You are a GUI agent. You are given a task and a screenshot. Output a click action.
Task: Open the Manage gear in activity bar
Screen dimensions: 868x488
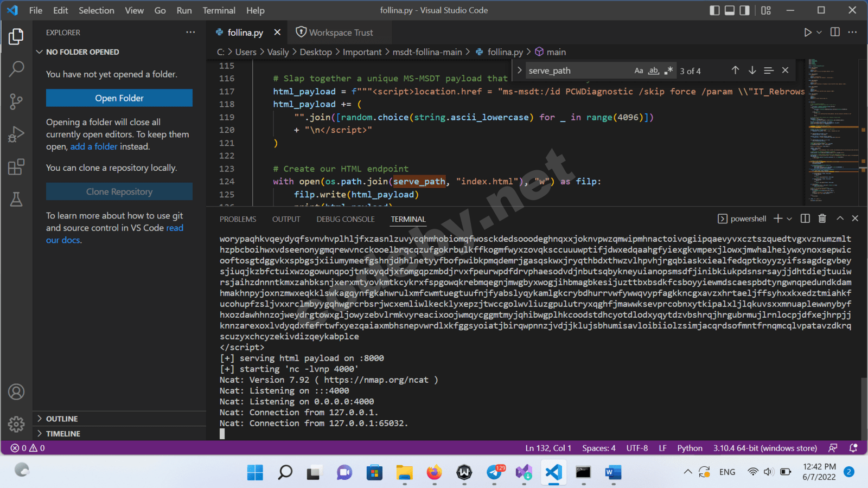click(x=16, y=424)
